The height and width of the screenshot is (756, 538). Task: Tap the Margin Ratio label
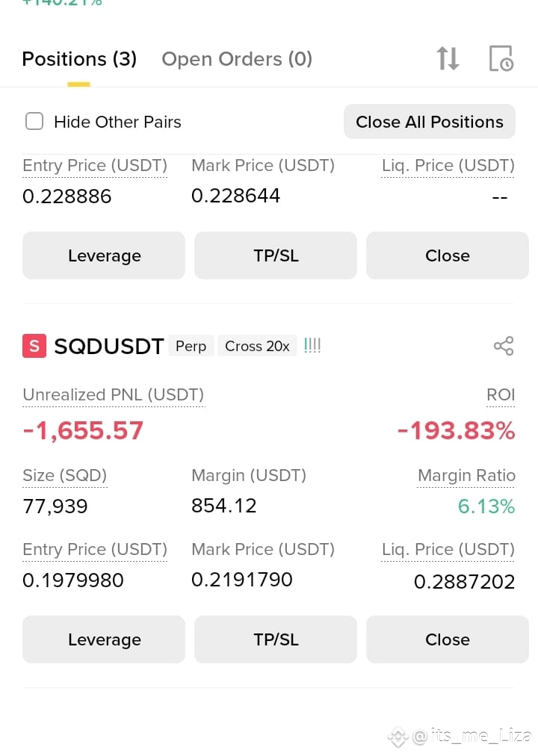(466, 475)
